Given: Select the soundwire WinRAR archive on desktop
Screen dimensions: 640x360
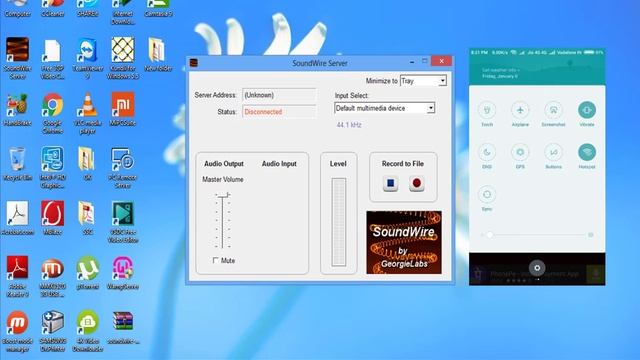Looking at the screenshot, I should pos(122,327).
